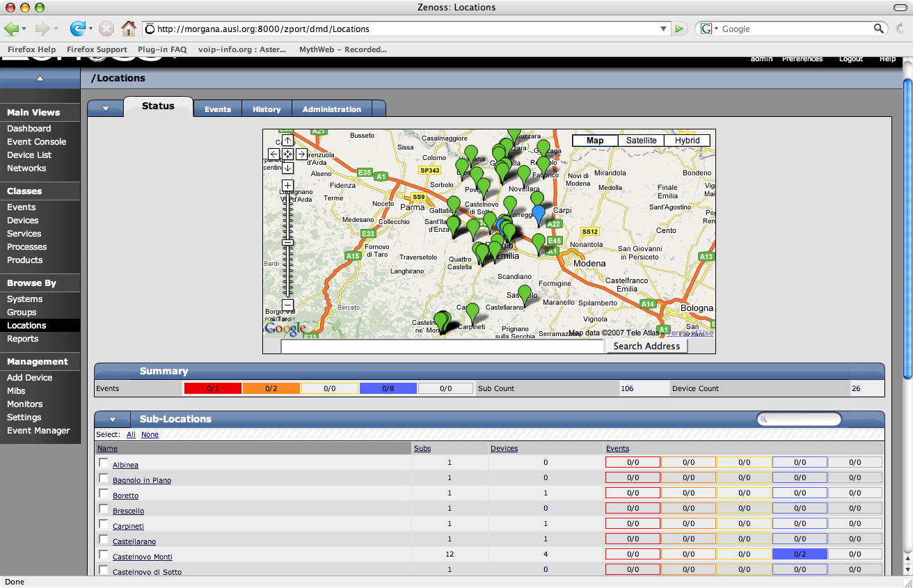Open the Device List link
The height and width of the screenshot is (588, 913).
tap(29, 155)
